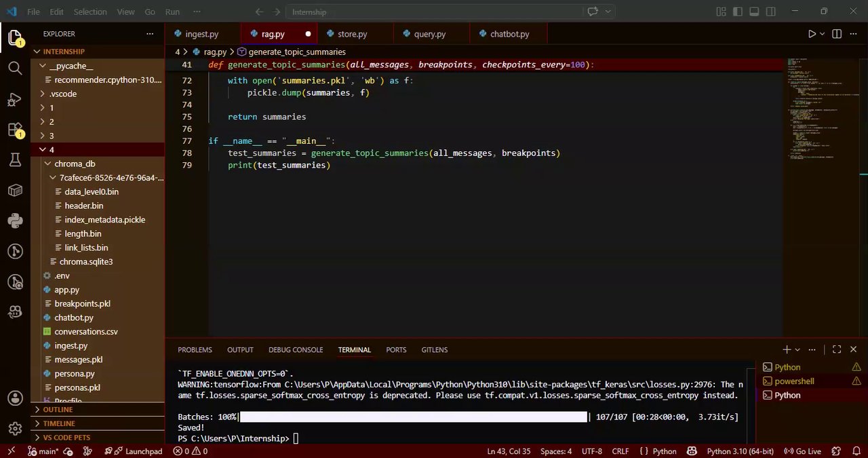Open the Selection menu

pos(90,12)
